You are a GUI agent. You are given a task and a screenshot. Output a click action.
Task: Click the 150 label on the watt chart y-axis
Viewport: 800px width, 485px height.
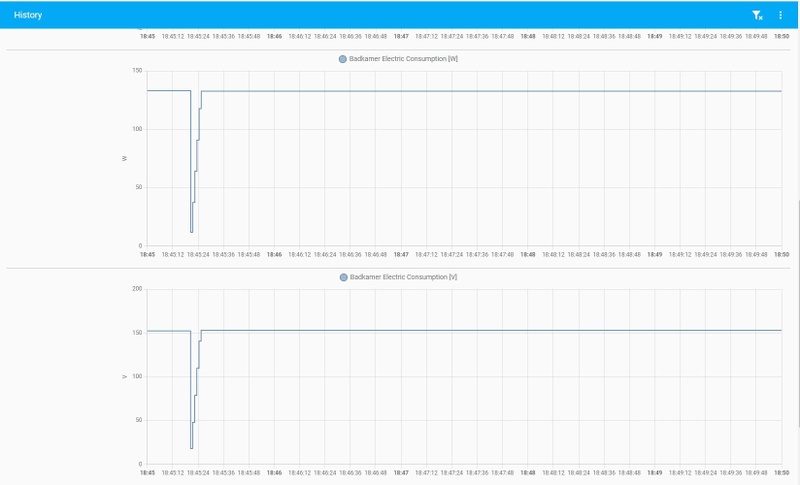(137, 71)
